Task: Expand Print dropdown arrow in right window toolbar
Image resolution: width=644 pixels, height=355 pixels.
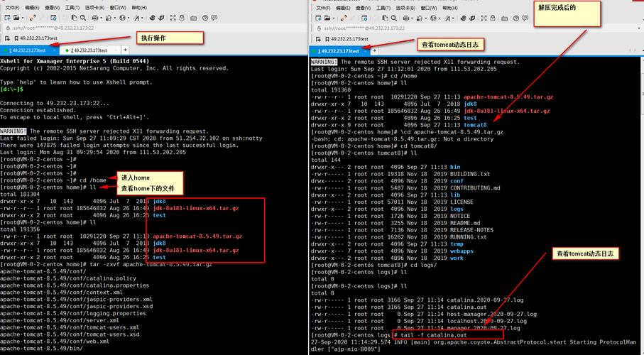Action: [412, 18]
